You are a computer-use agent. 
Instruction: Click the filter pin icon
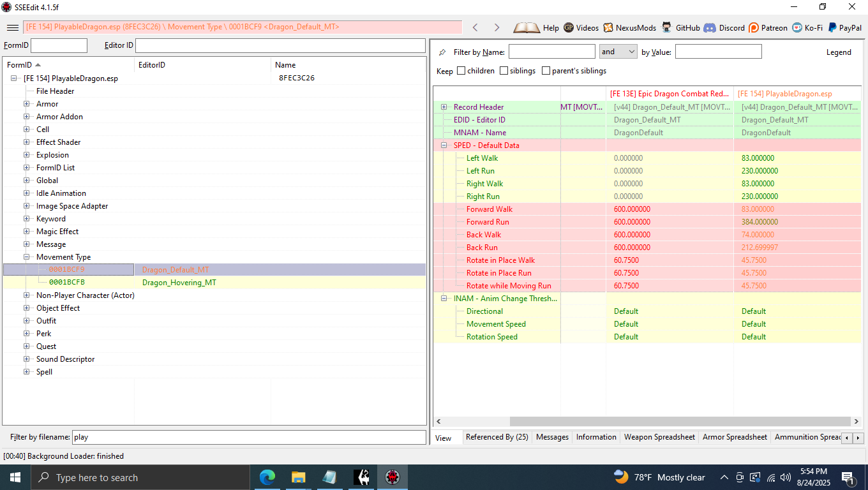click(x=442, y=52)
